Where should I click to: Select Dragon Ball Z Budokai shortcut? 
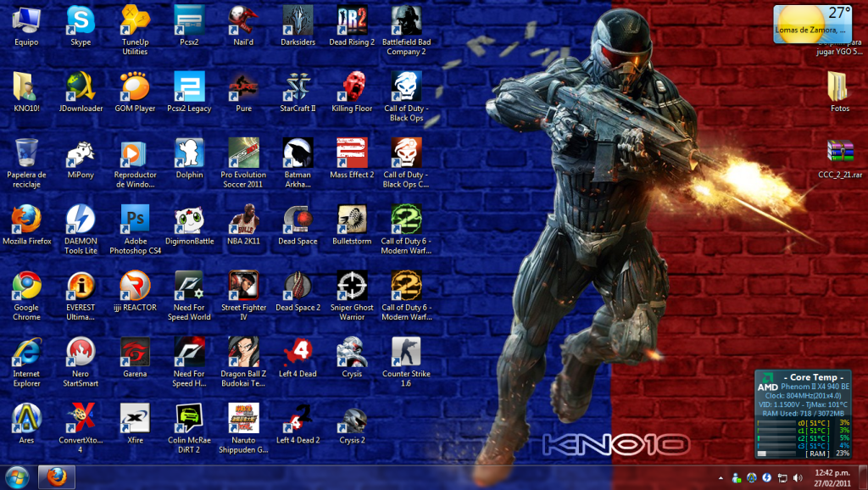243,363
